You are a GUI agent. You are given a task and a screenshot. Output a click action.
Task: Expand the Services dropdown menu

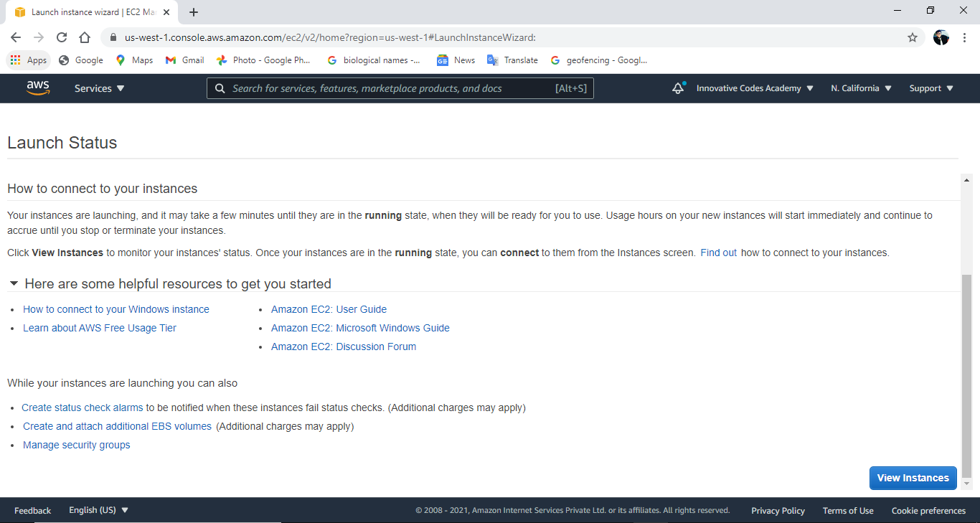[x=99, y=88]
